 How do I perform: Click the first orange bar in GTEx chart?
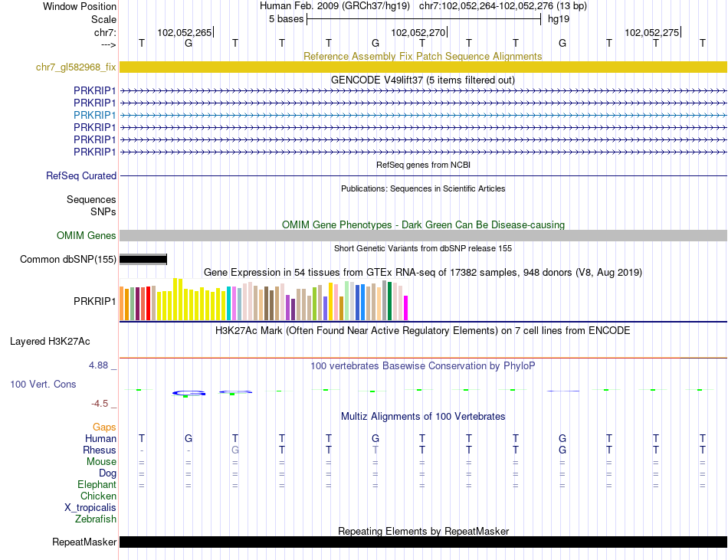point(122,304)
